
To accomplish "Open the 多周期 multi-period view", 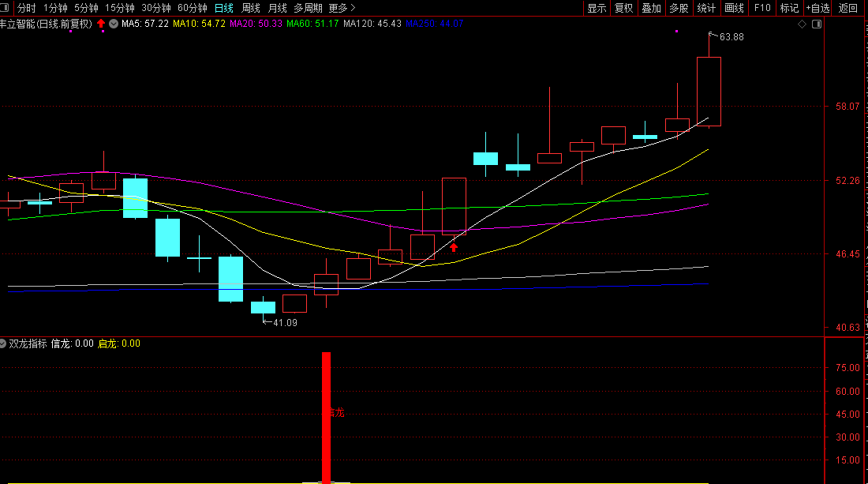I will pos(308,8).
